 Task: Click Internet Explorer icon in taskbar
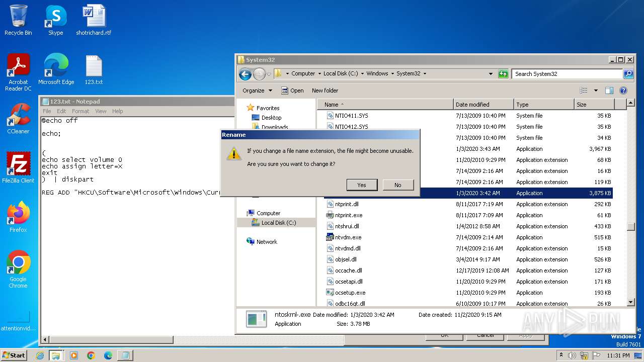coord(40,355)
